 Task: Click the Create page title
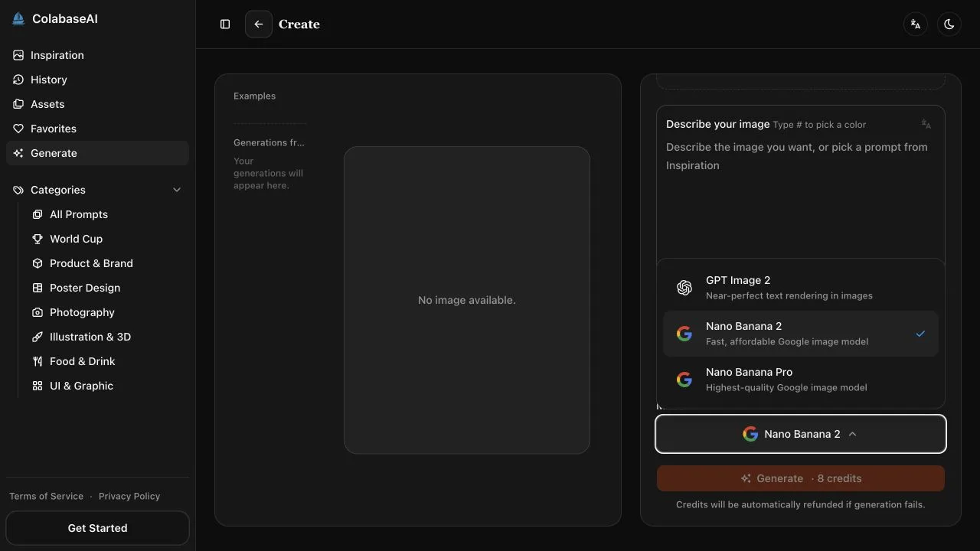(299, 24)
